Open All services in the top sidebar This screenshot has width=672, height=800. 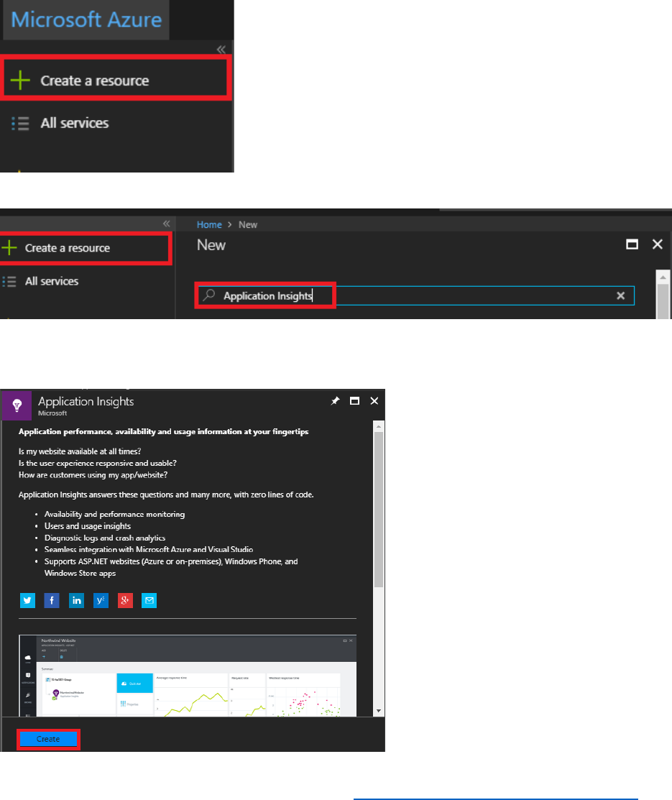click(75, 123)
